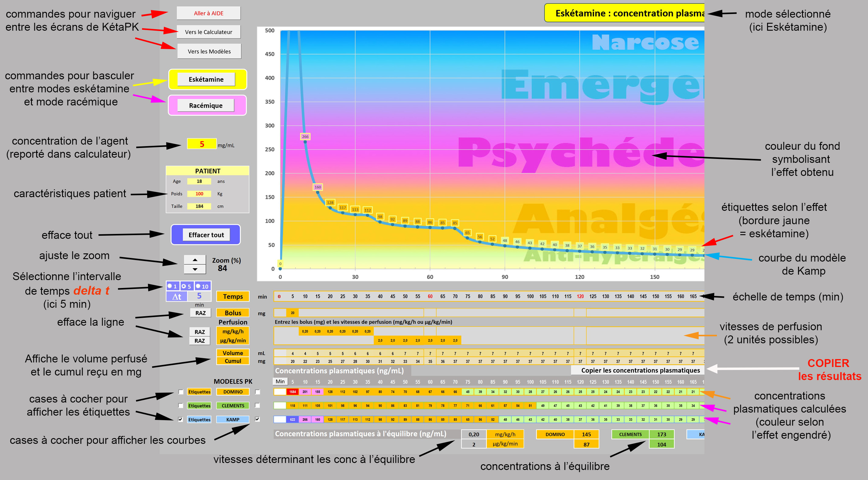Click the Min header cell in concentrations table

280,381
